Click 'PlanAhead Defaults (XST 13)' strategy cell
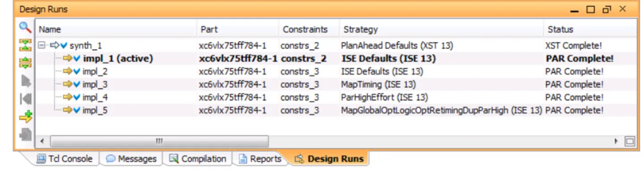Image resolution: width=644 pixels, height=170 pixels. pyautogui.click(x=397, y=46)
